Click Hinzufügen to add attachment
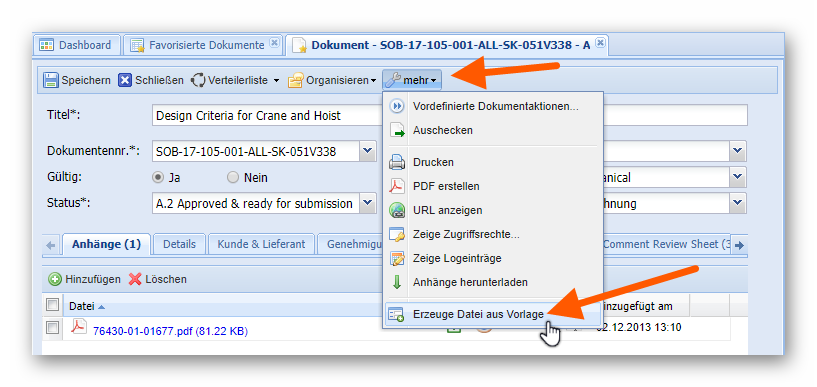The height and width of the screenshot is (387, 817). 84,279
